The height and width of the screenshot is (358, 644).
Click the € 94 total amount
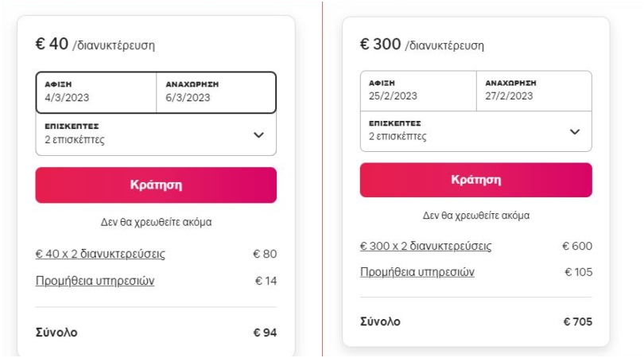264,333
